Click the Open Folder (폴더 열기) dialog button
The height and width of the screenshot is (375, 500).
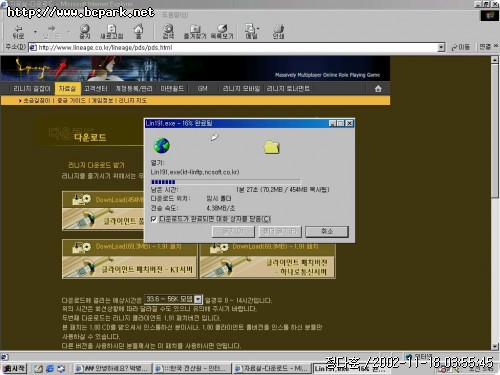280,231
